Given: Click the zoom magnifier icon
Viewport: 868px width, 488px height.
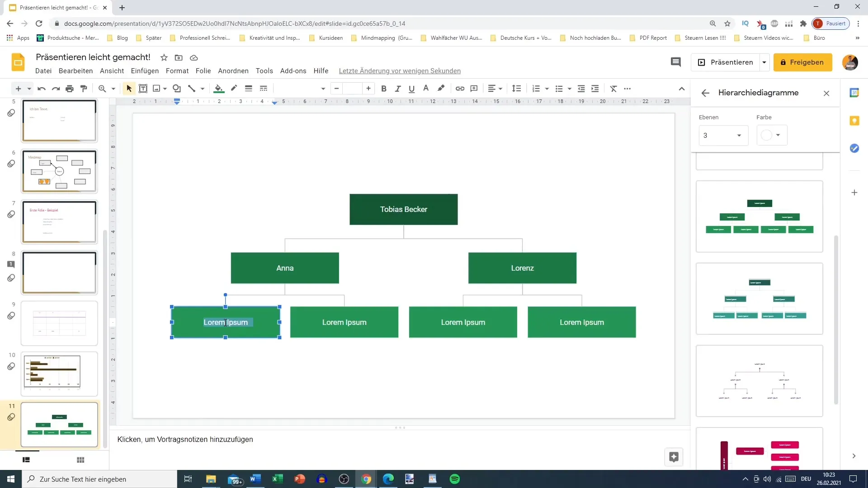Looking at the screenshot, I should 102,89.
